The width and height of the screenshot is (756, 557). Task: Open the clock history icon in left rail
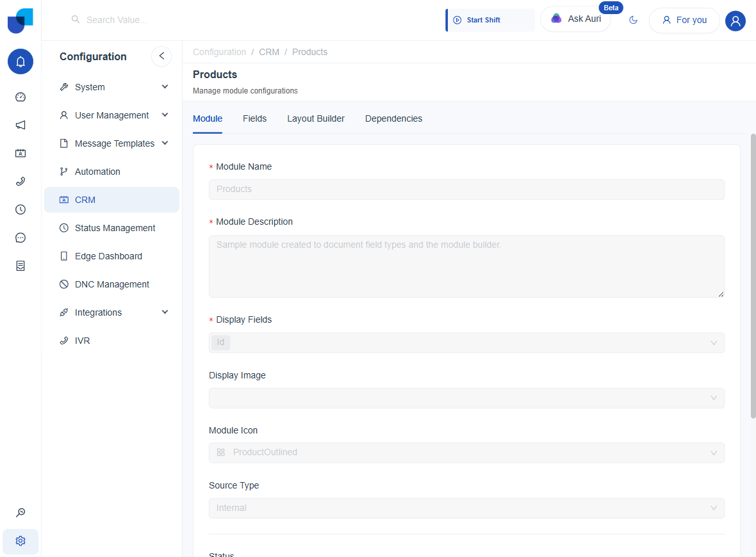click(x=21, y=209)
